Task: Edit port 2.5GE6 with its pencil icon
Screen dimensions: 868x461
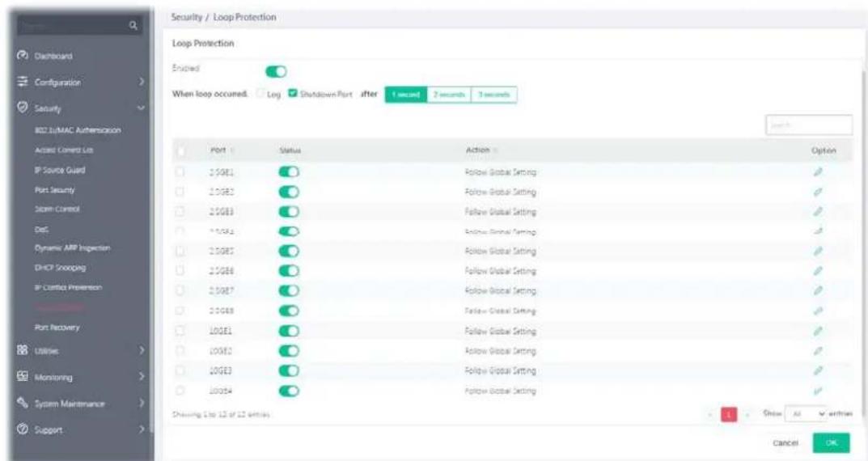Action: pos(818,271)
